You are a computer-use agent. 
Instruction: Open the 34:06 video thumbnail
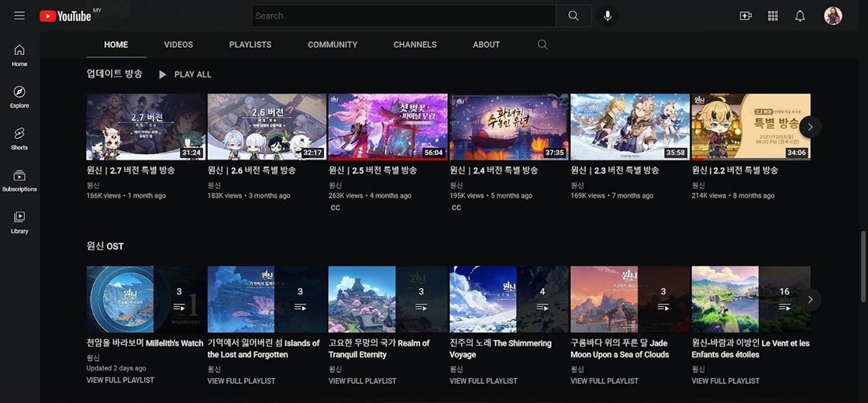point(751,127)
